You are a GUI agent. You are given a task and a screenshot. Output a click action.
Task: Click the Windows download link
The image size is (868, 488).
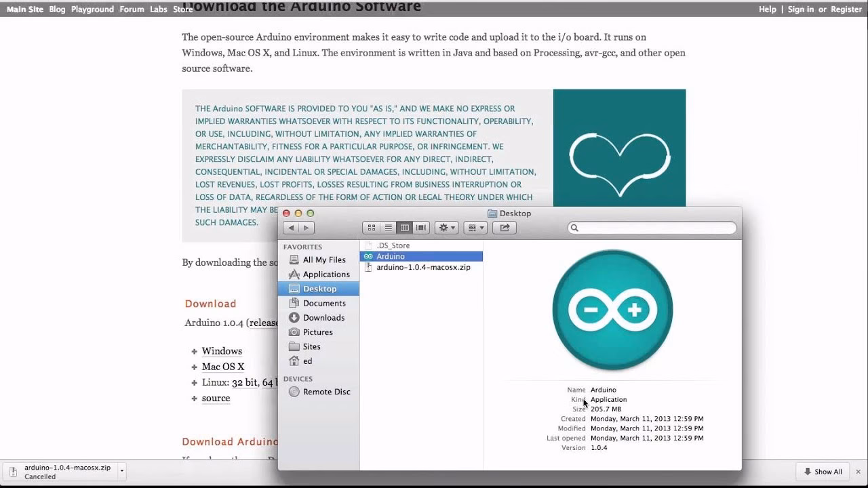tap(222, 350)
